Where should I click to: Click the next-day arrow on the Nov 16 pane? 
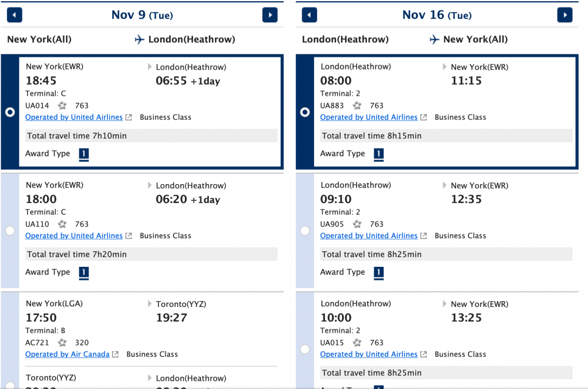564,15
